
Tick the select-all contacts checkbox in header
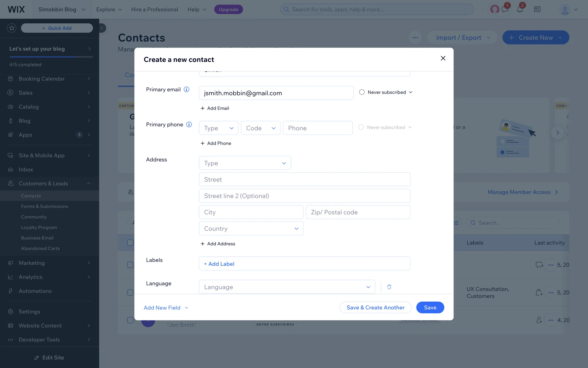pos(130,243)
